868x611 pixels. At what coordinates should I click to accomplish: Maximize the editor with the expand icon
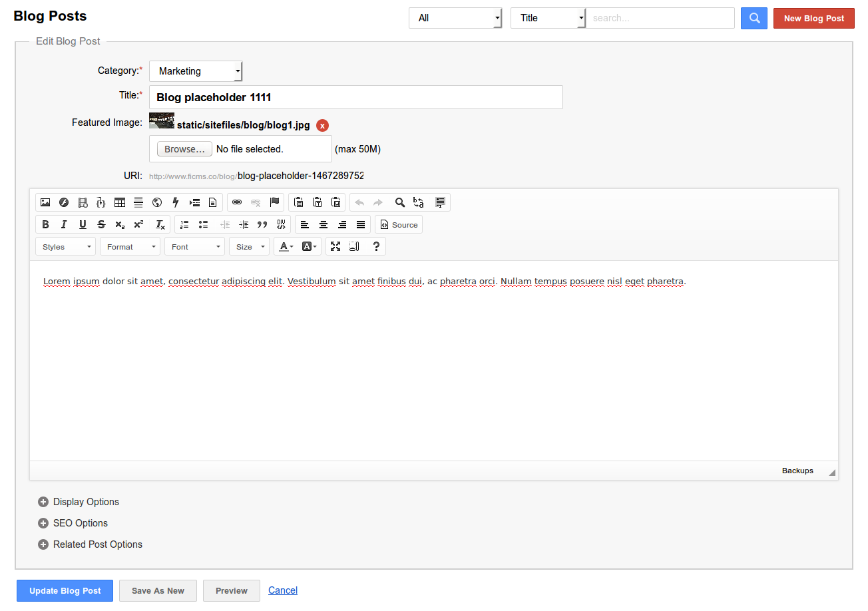335,246
